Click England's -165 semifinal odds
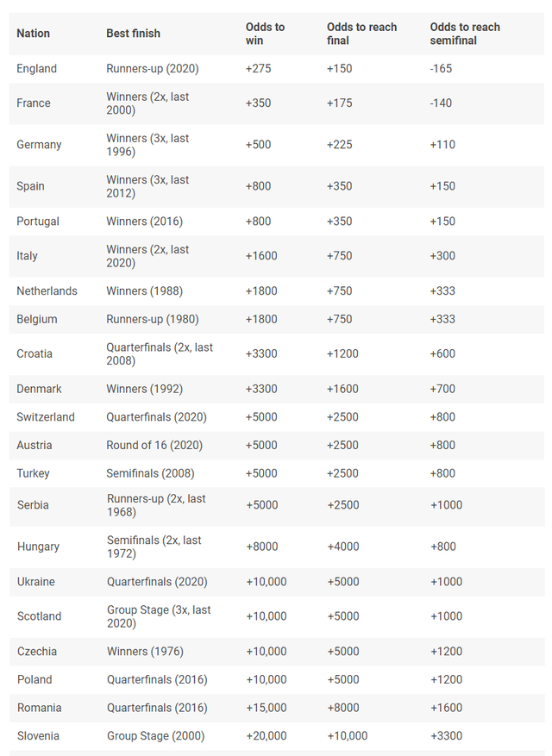The image size is (552, 756). click(441, 68)
